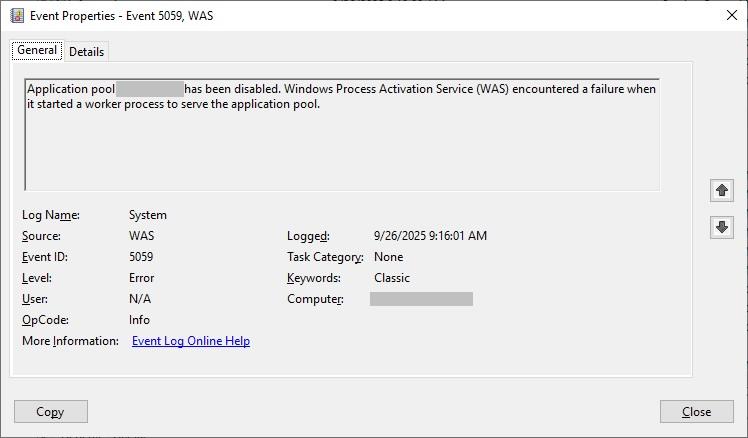Switch to the Details tab

point(86,52)
